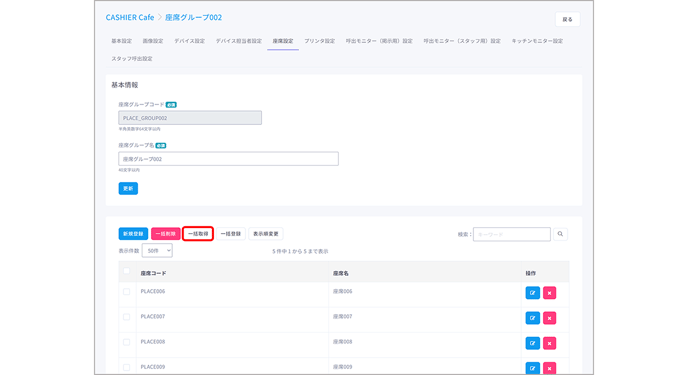The image size is (688, 375).
Task: Open the 呼出モニター（スタッフ用）設定 tab
Action: click(x=462, y=41)
